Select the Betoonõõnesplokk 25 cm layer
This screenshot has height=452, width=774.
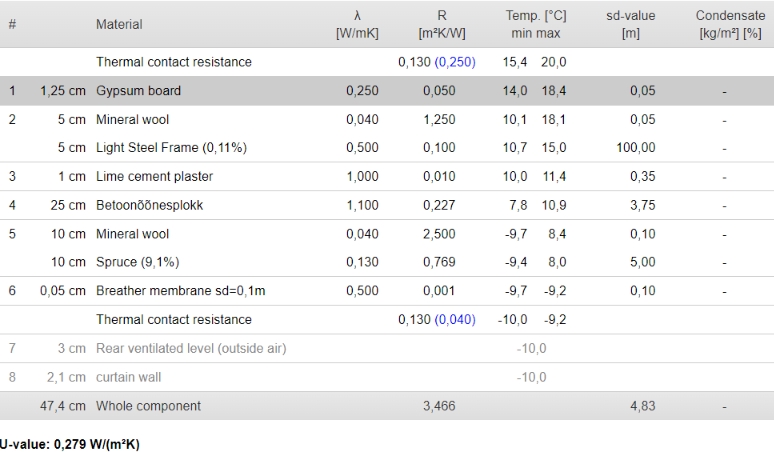pos(387,205)
